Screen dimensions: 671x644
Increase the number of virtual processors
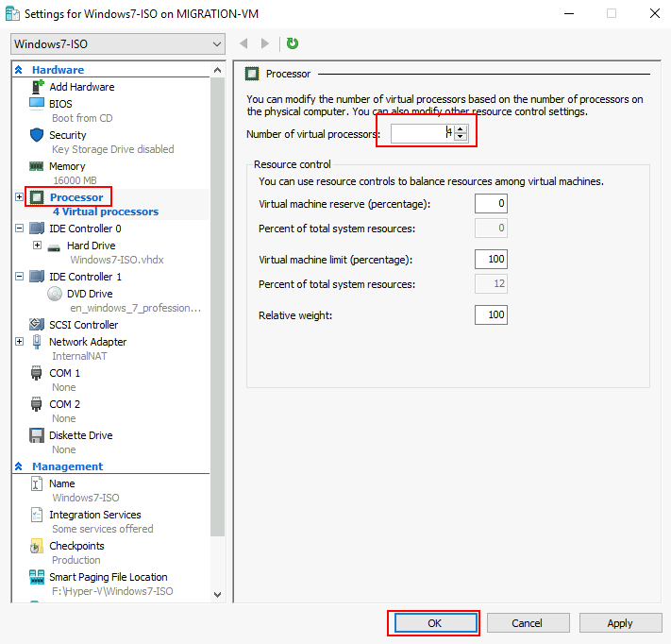click(x=461, y=129)
